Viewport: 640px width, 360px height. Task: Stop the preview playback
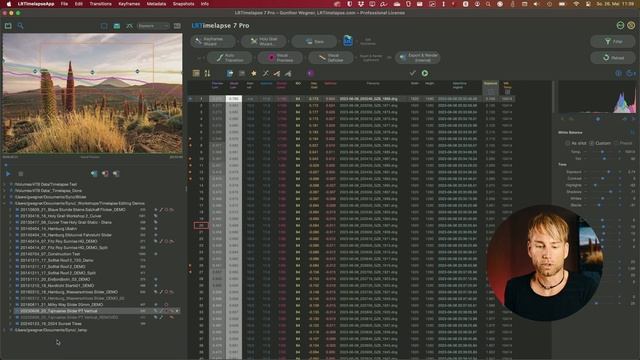[21, 173]
